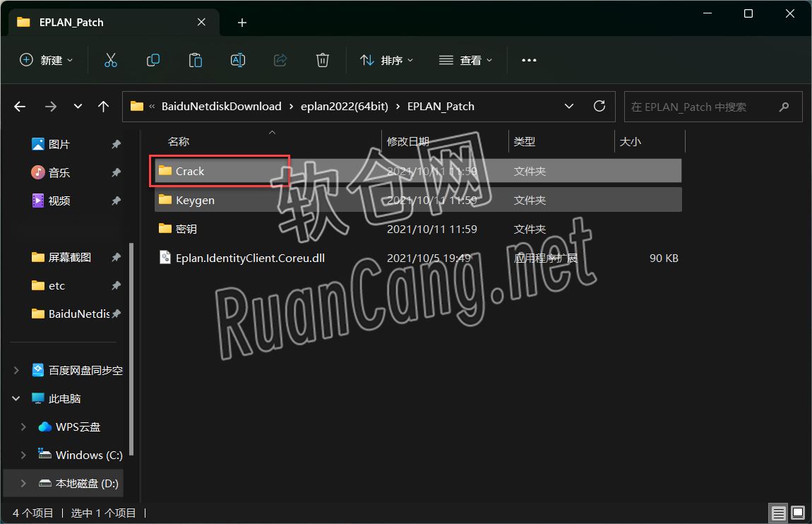Switch to large thumbnails view in the status bar
The height and width of the screenshot is (524, 812).
click(x=799, y=513)
